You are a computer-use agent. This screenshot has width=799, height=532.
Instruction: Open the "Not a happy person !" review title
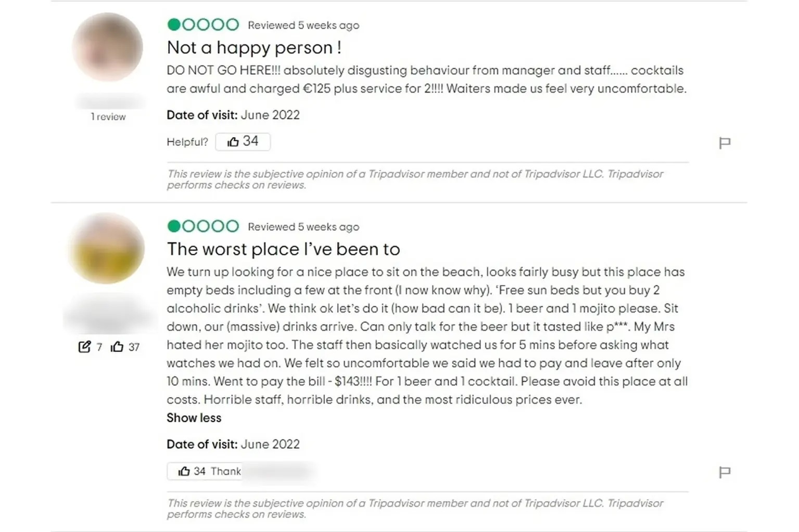[x=254, y=48]
